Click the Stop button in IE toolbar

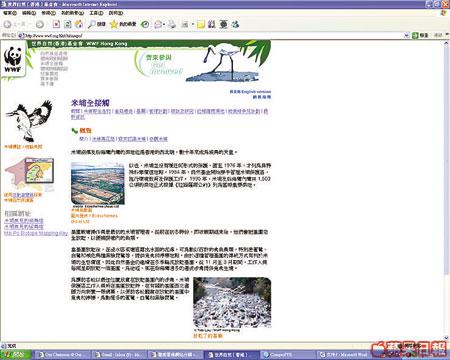56,24
